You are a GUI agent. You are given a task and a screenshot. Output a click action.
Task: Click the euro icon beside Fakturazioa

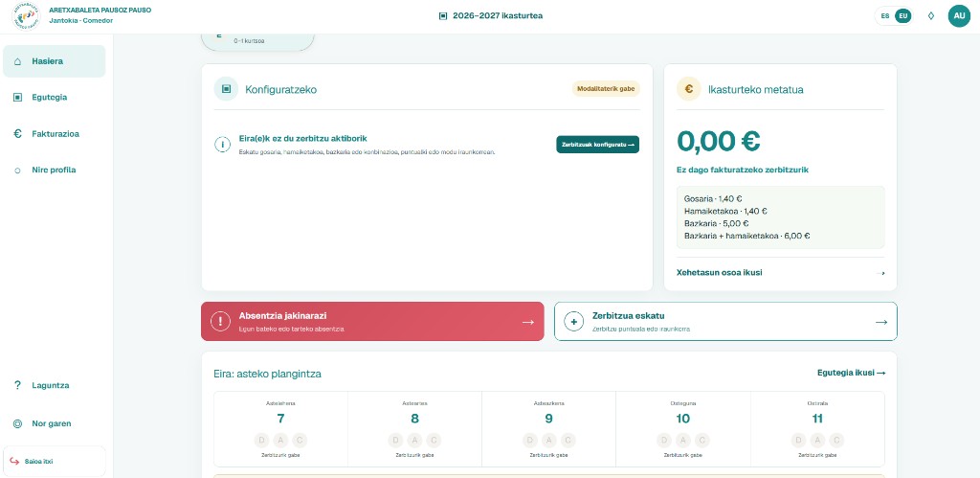point(17,133)
